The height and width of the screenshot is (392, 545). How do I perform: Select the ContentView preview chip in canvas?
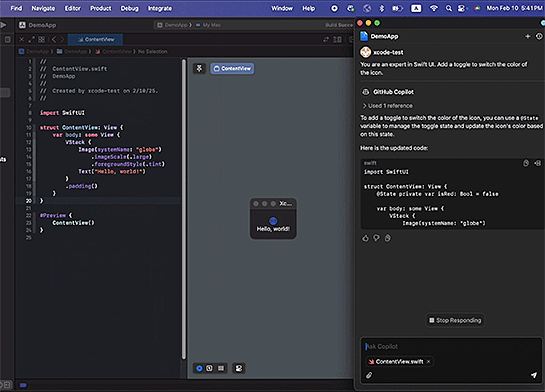click(232, 68)
